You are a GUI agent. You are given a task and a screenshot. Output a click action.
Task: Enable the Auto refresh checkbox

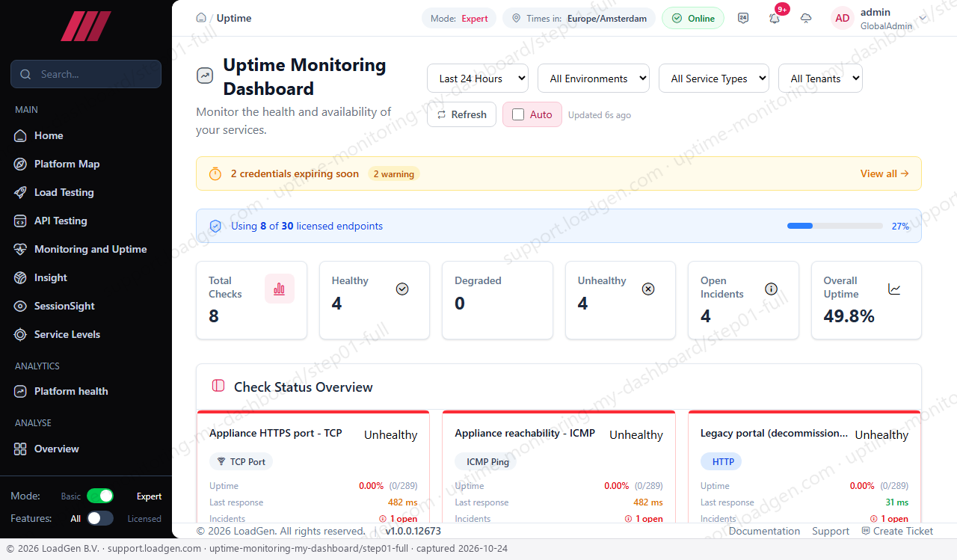[518, 114]
